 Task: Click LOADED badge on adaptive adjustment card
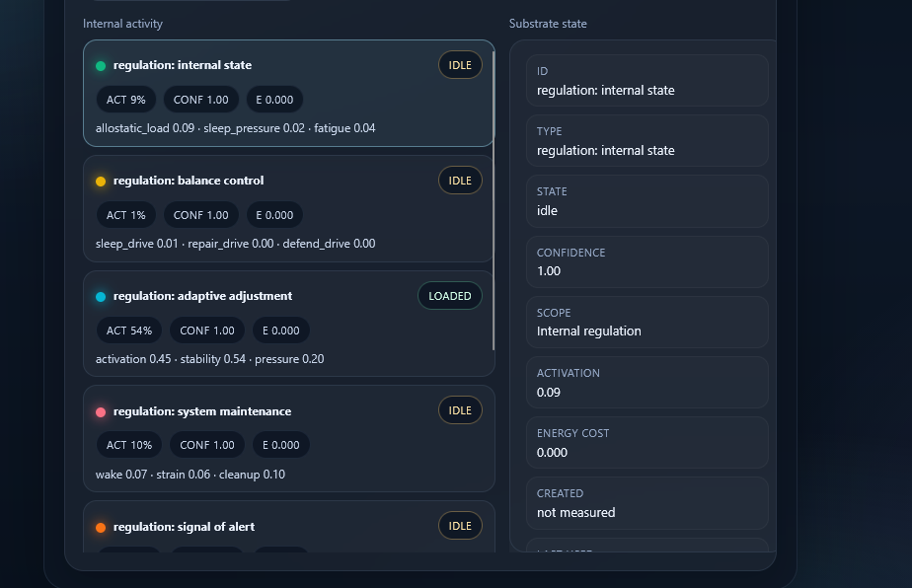click(450, 296)
